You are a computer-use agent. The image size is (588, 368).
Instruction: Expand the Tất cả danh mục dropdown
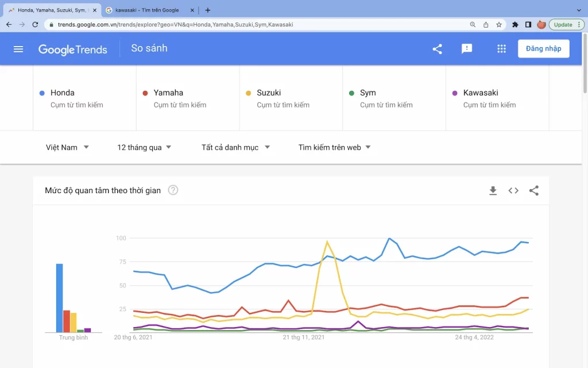[x=235, y=147]
